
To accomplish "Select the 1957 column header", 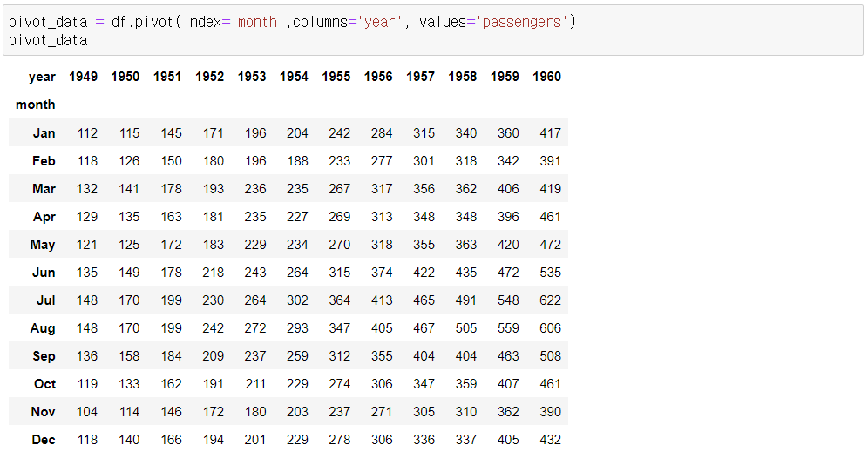I will 420,77.
